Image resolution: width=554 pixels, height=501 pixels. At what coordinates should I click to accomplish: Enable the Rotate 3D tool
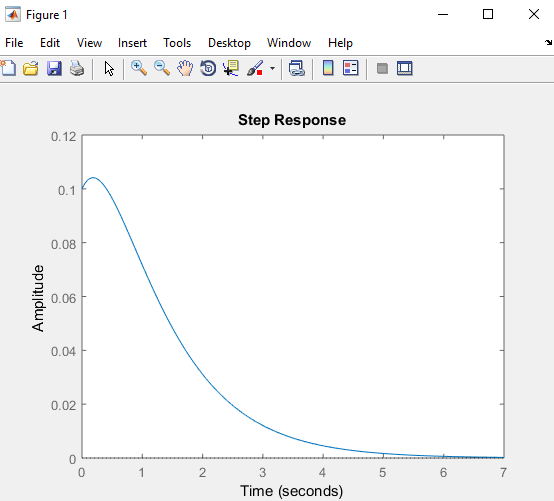click(208, 68)
